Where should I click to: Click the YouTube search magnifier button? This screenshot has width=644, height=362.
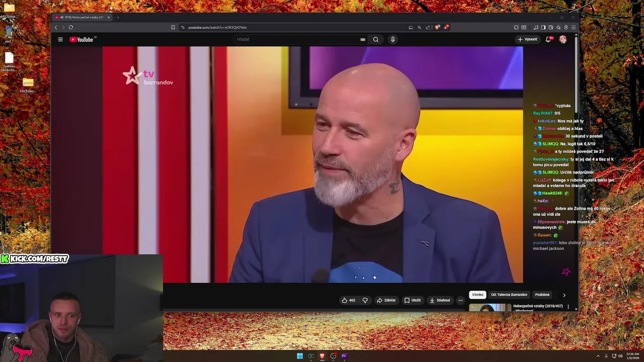376,39
